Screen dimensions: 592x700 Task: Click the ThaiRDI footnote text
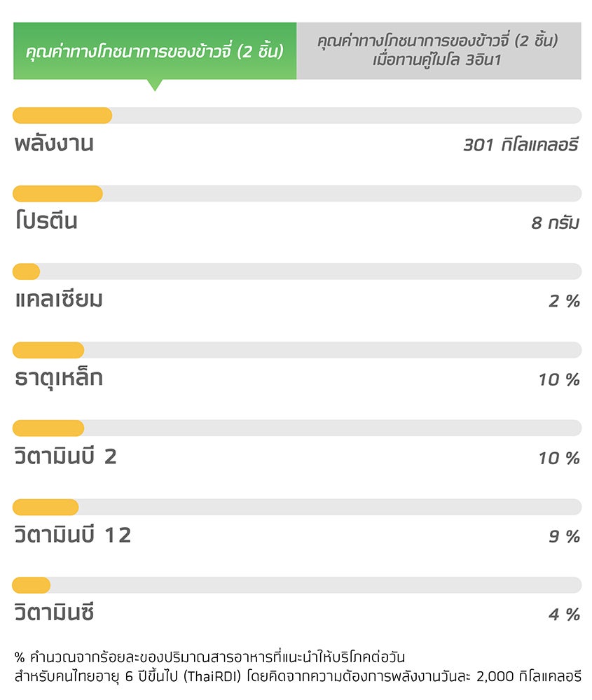coord(298,666)
